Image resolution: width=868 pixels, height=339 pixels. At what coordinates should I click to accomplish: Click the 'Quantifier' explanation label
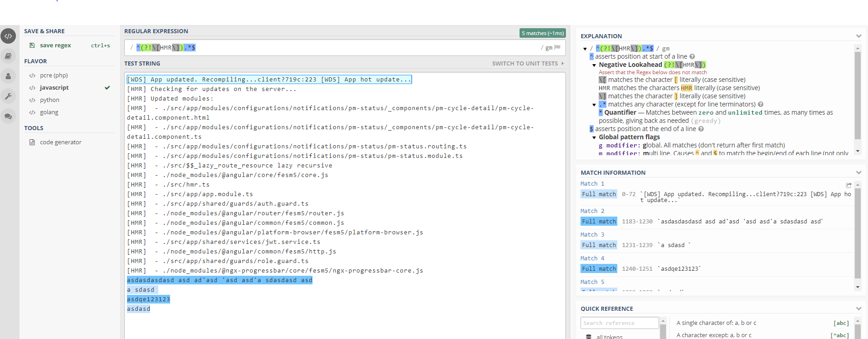621,113
